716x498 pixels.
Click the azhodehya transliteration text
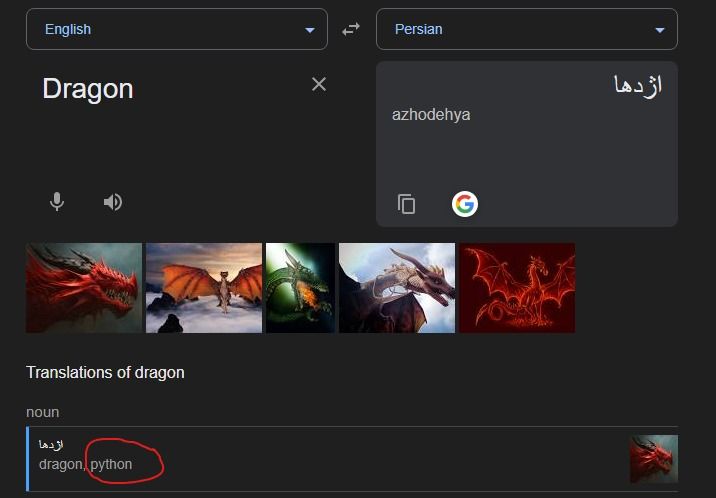[x=431, y=115]
